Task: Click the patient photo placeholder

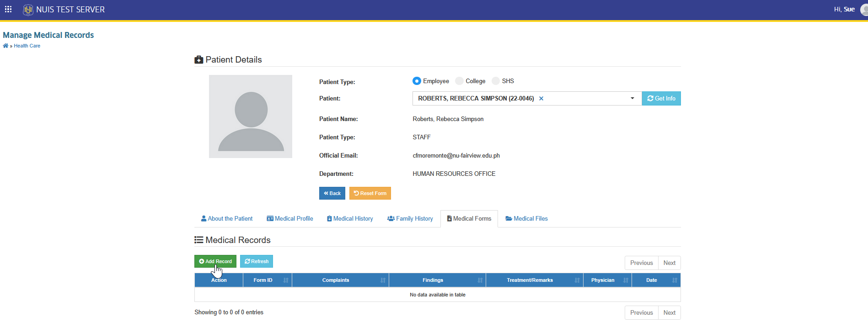Action: pyautogui.click(x=251, y=116)
